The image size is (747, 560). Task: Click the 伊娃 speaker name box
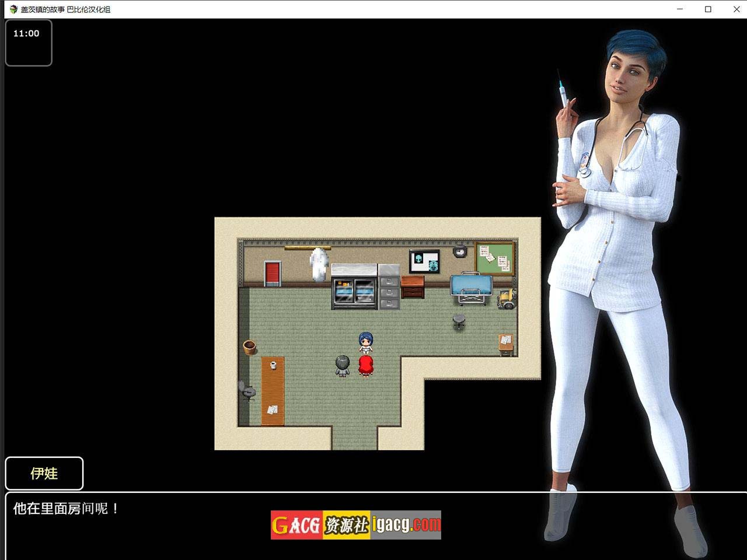[44, 473]
